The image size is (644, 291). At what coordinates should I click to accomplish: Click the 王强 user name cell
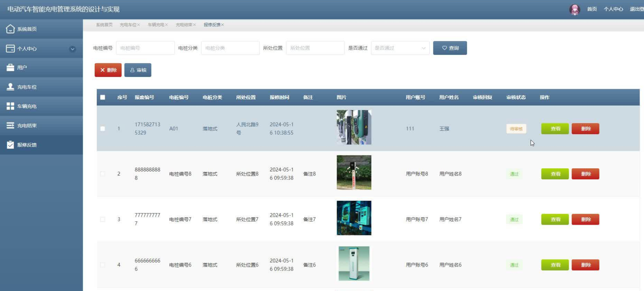pyautogui.click(x=444, y=129)
